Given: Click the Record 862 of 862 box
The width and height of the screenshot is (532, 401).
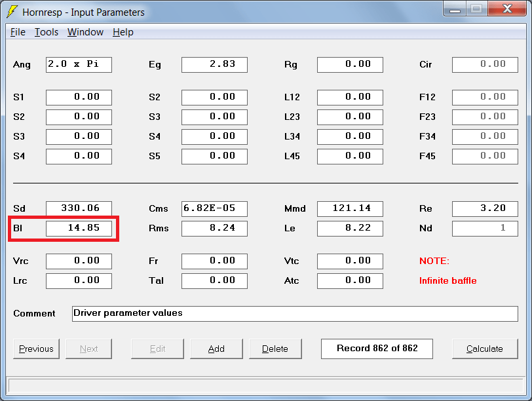Looking at the screenshot, I should click(377, 349).
